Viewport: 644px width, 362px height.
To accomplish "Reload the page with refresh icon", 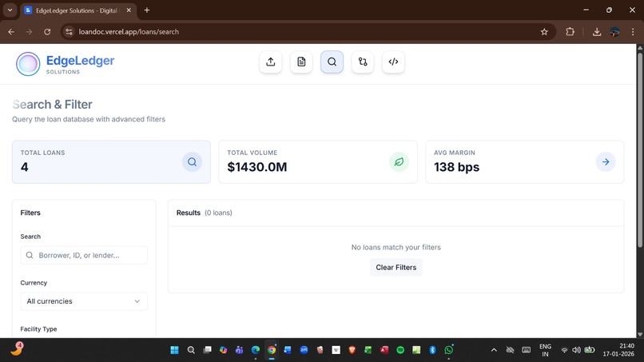I will [x=47, y=32].
